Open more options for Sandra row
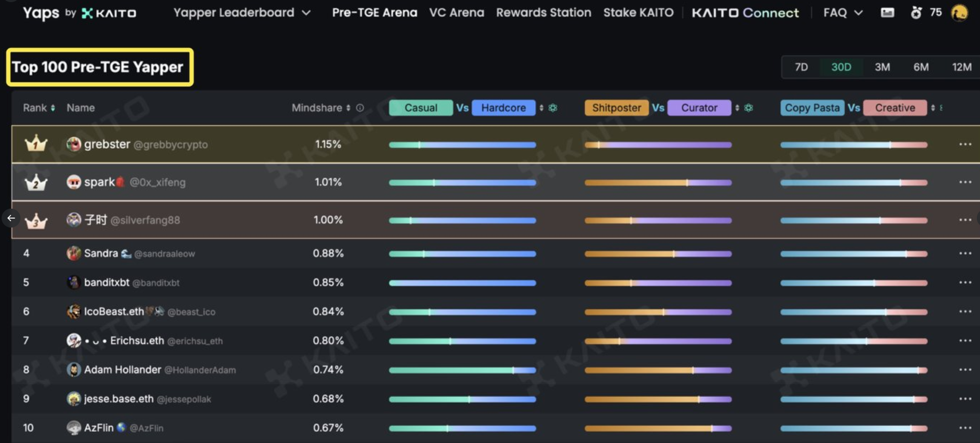Viewport: 980px width, 443px height. pos(965,253)
